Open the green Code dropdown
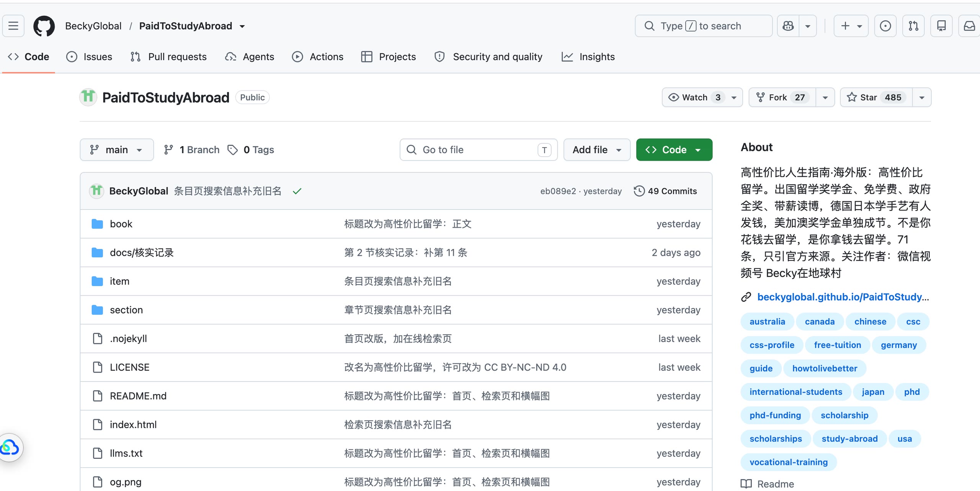Screen dimensions: 980x491 674,150
